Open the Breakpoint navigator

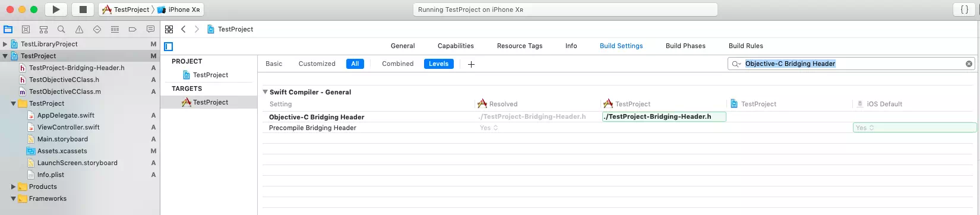(133, 29)
